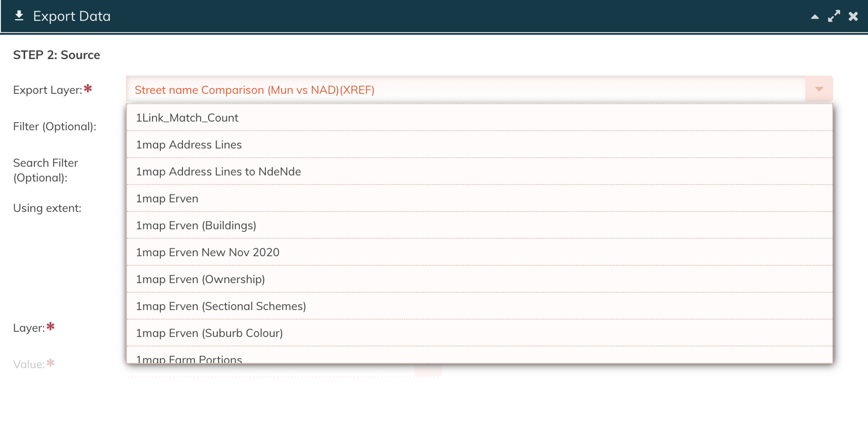Click the download icon next to Export Data

[x=19, y=16]
